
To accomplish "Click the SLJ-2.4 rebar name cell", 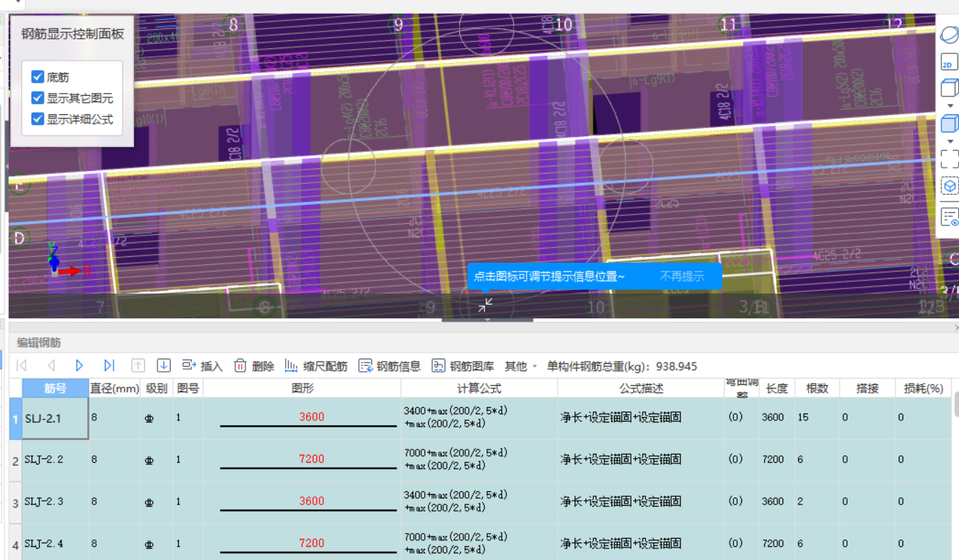I will point(56,542).
